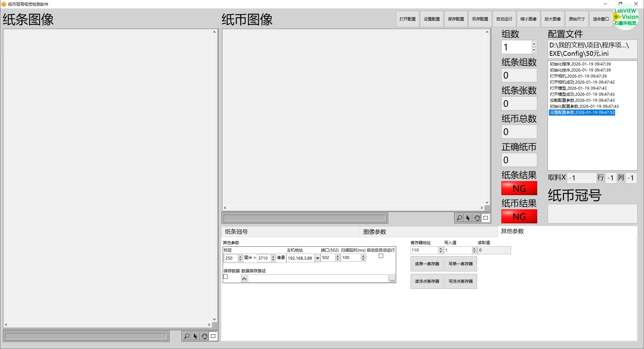This screenshot has height=349, width=644.
Task: Click the 寄存器地址 increment arrow
Action: point(441,249)
